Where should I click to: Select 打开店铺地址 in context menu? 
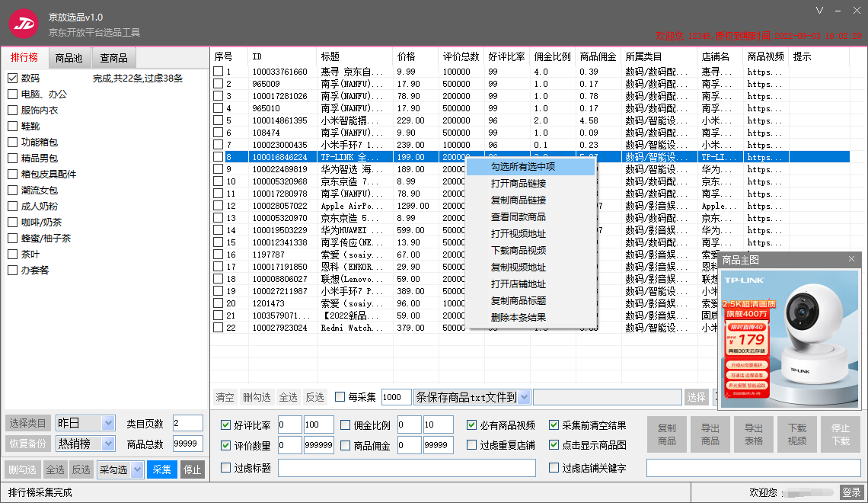[x=531, y=284]
